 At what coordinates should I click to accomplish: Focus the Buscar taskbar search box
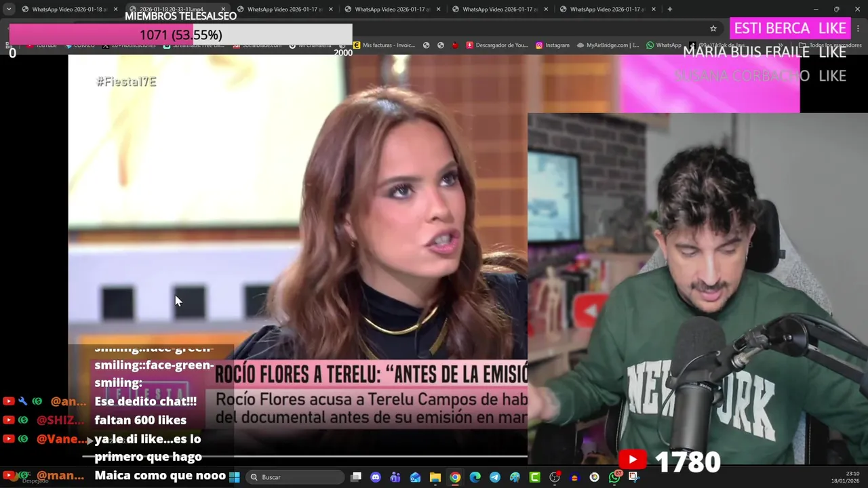tap(295, 477)
